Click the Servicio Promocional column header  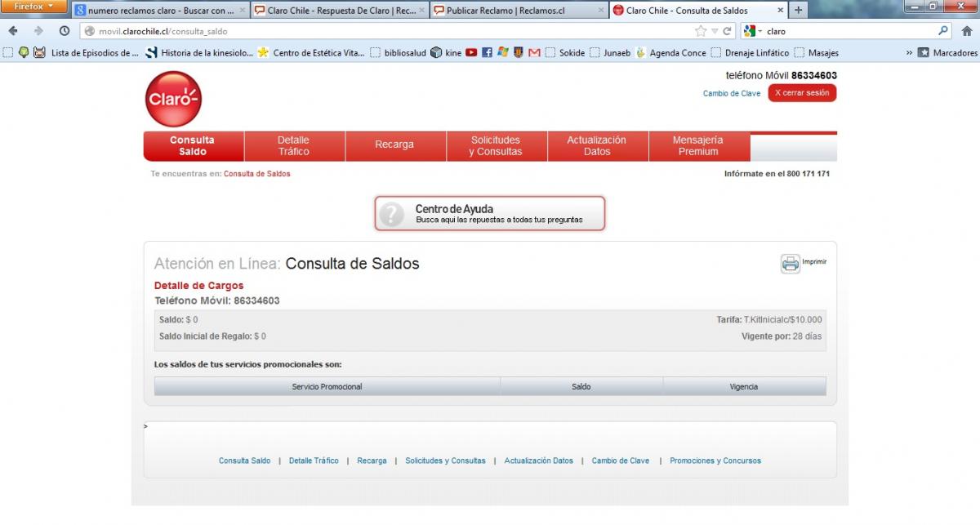click(x=327, y=386)
